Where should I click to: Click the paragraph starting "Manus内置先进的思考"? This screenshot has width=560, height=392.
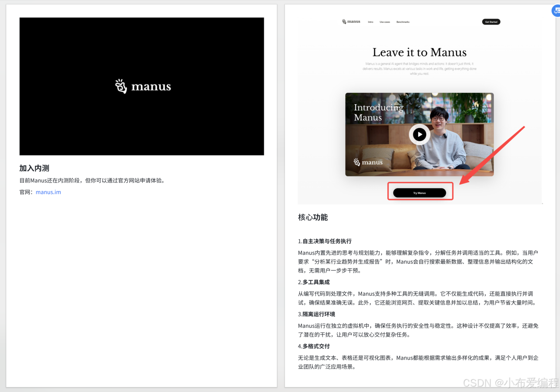tap(418, 262)
